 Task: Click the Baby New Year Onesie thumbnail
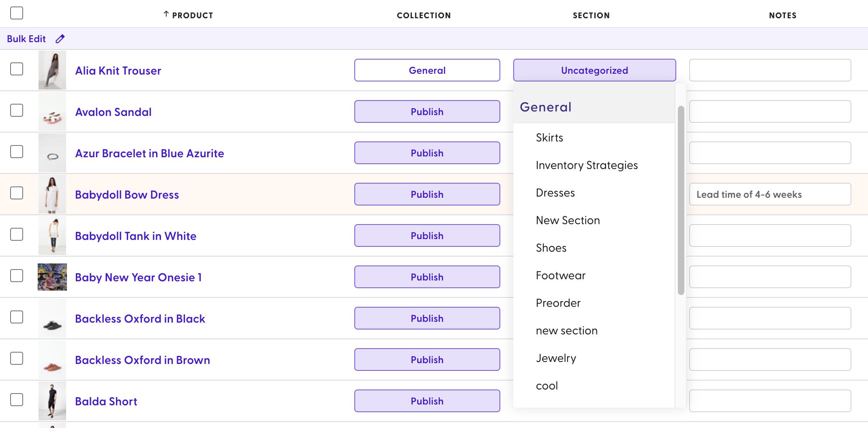click(52, 277)
